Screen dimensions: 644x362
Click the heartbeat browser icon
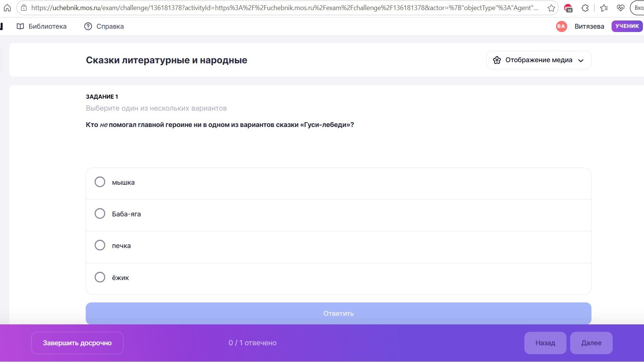point(621,8)
